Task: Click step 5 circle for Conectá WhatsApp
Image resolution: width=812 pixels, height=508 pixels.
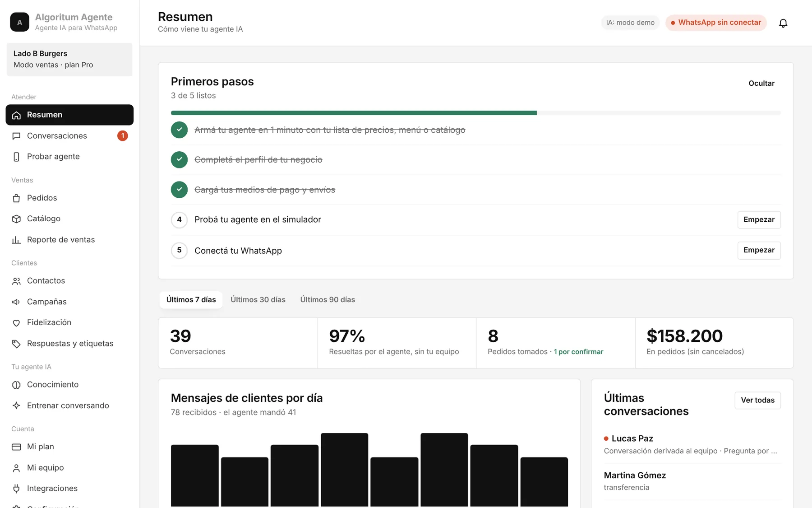Action: pos(179,250)
